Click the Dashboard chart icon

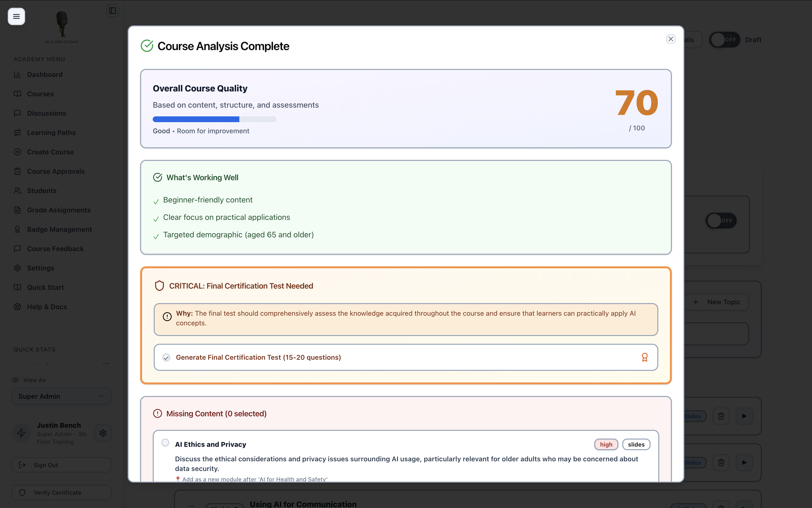17,75
